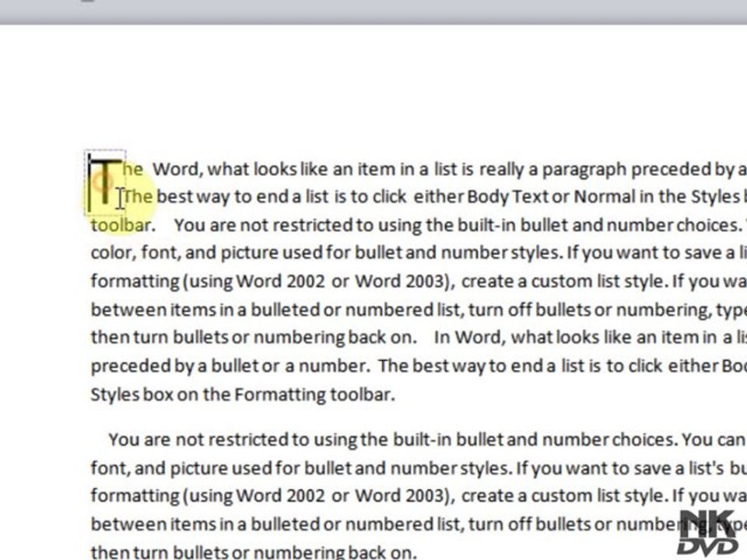The image size is (747, 560).
Task: Click the word "preceded" starting a line
Action: (x=131, y=366)
